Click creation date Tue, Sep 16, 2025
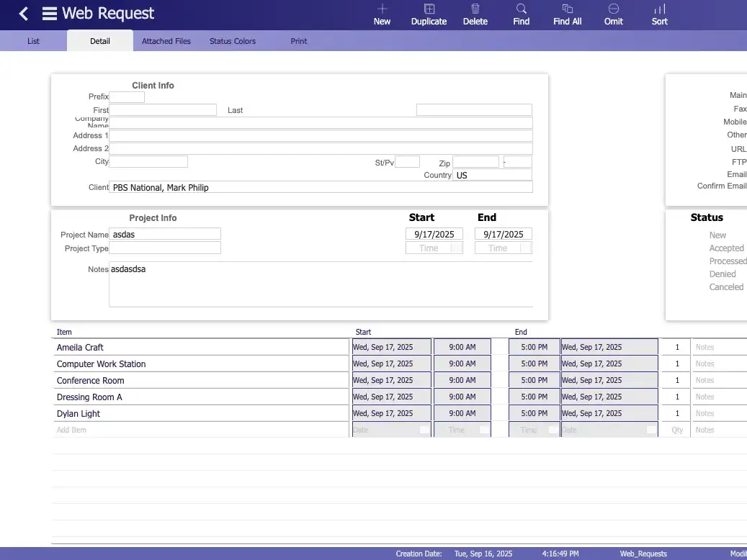 [483, 554]
